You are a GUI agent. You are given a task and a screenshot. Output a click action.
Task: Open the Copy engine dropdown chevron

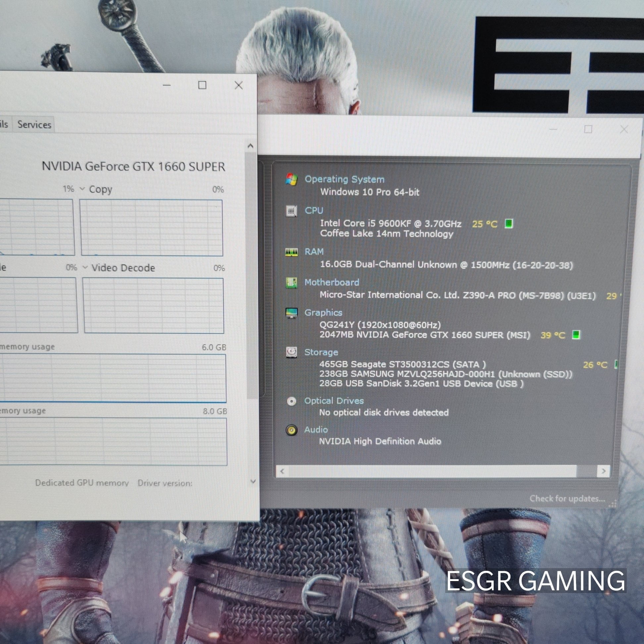pos(82,189)
